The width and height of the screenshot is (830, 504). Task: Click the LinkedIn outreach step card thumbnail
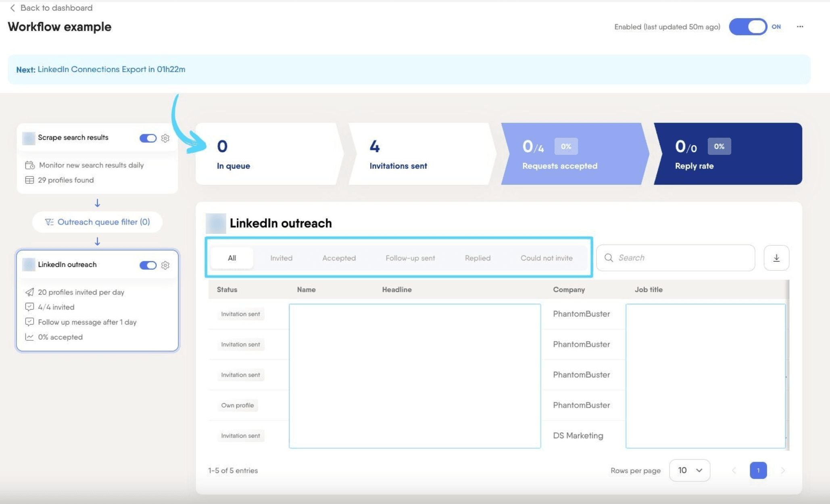tap(29, 265)
